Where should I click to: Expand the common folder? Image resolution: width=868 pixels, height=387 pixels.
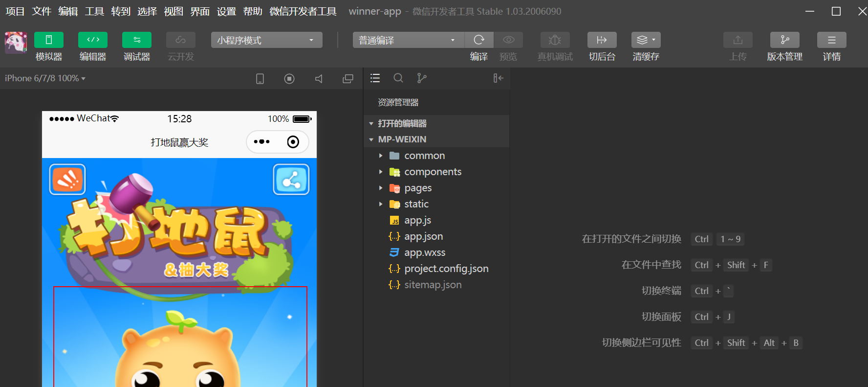coord(436,156)
